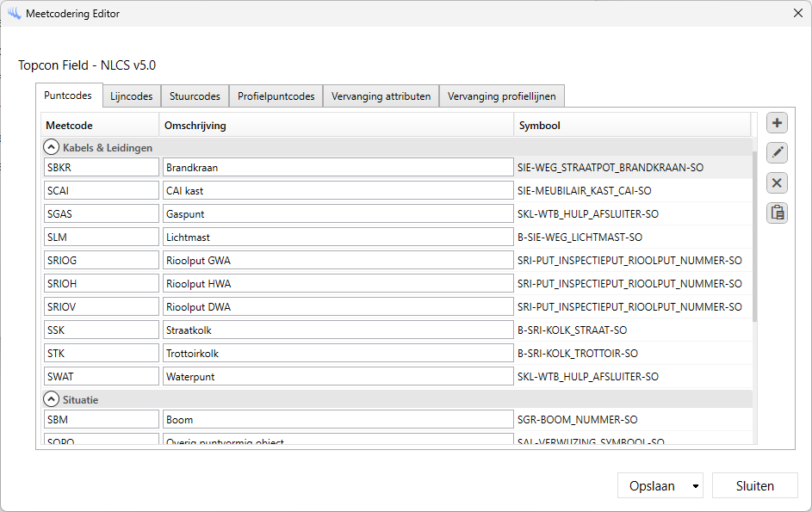Open the Stuurcodes tab
The height and width of the screenshot is (512, 812).
pos(195,96)
